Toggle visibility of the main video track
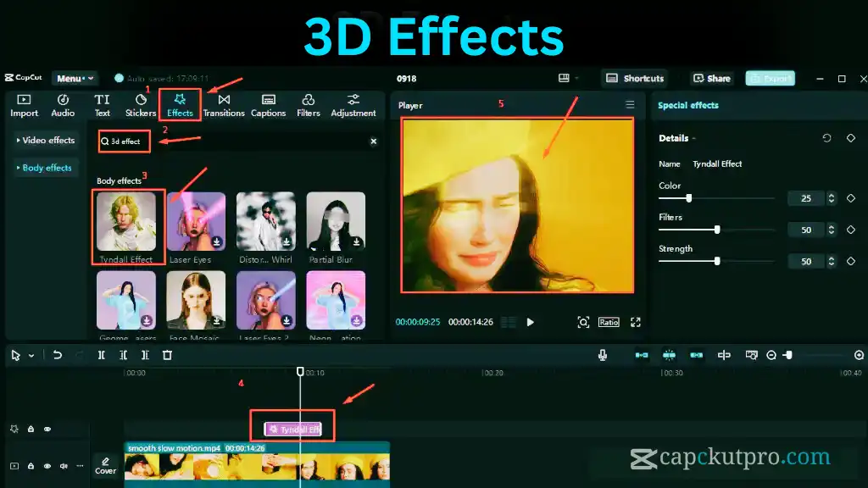Screen dimensions: 868x488 pyautogui.click(x=47, y=466)
